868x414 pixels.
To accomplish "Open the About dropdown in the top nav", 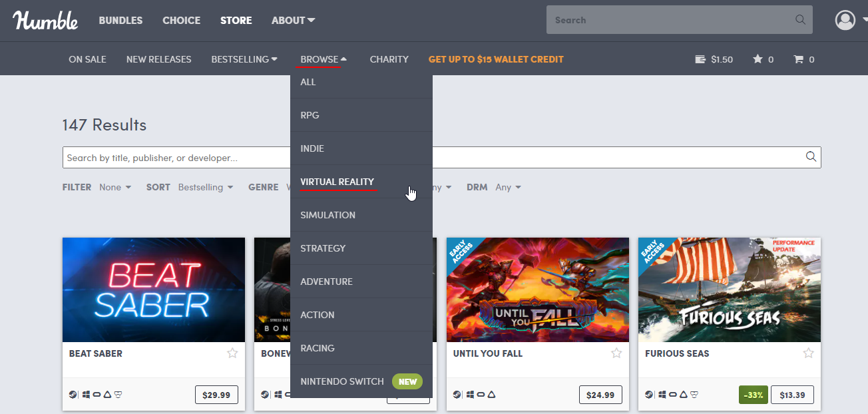I will click(293, 20).
